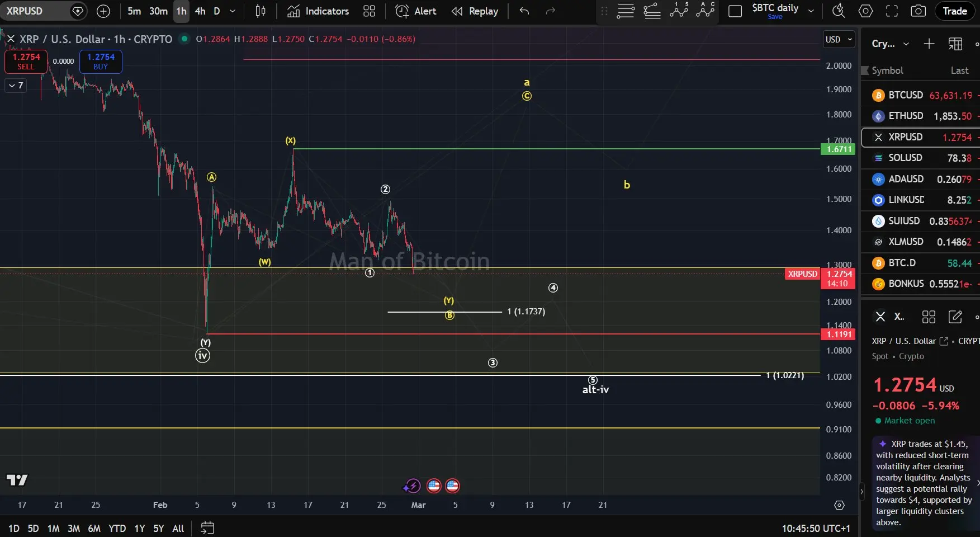Grab the floating drawing toolbar handle
Viewport: 980px width, 537px height.
[604, 11]
